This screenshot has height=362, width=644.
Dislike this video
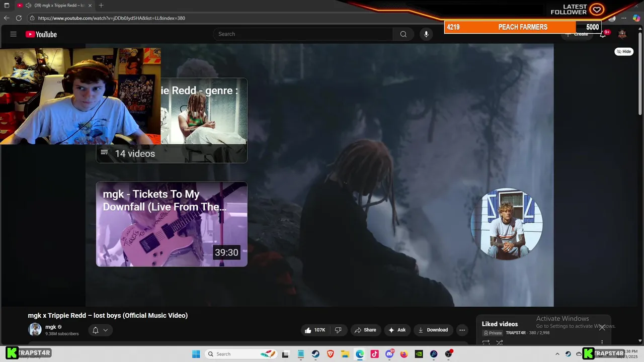pos(338,330)
